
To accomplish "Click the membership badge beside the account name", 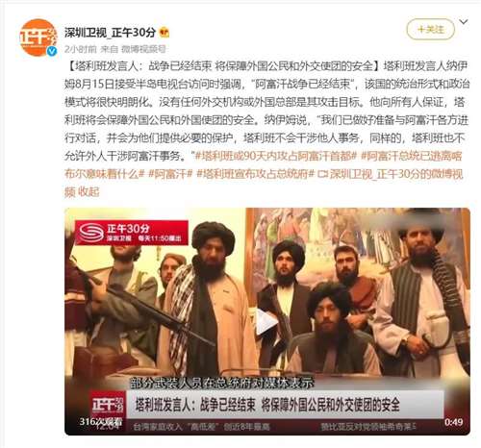I will click(165, 32).
